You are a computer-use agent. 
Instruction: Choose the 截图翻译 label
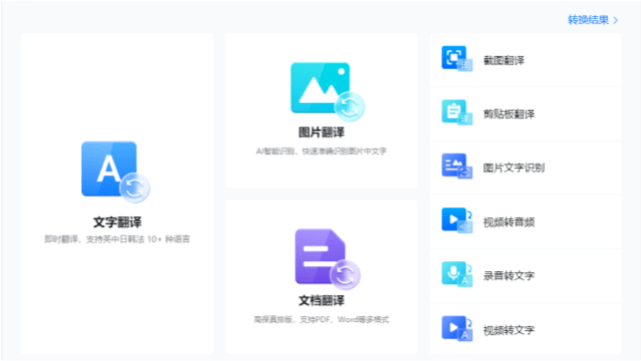tap(504, 61)
